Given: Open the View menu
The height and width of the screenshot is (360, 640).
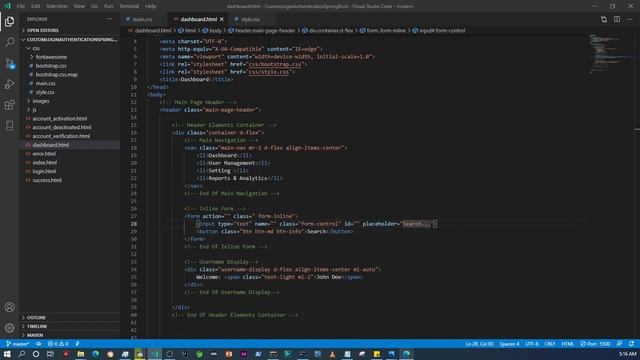Looking at the screenshot, I should coord(79,6).
